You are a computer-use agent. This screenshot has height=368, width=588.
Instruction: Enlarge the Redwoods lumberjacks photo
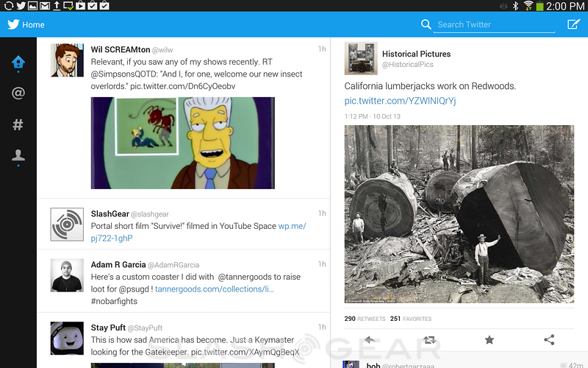[459, 213]
